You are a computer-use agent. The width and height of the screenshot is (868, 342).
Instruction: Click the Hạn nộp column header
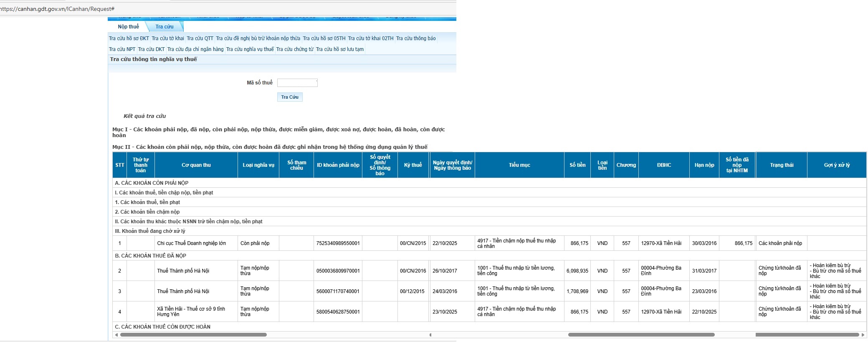[x=704, y=165]
